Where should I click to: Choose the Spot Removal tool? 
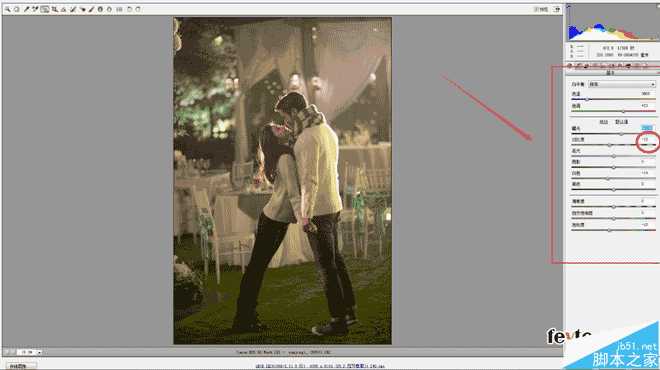tap(73, 9)
